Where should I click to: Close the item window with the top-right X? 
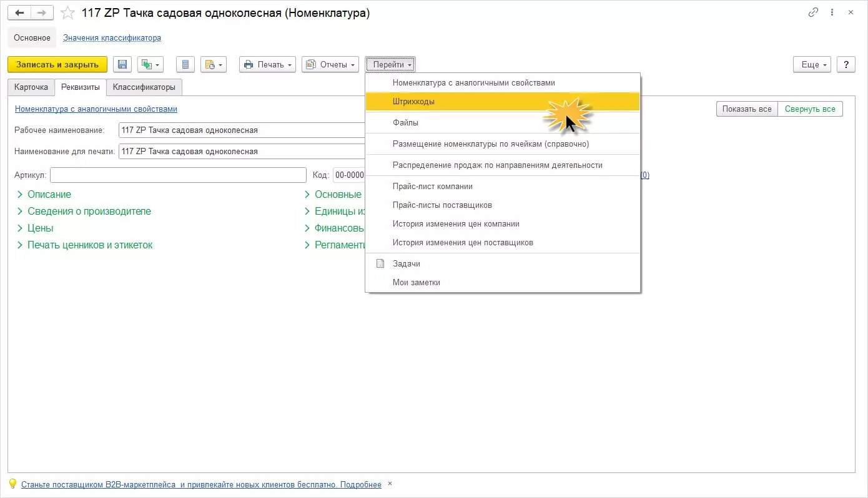[x=852, y=12]
